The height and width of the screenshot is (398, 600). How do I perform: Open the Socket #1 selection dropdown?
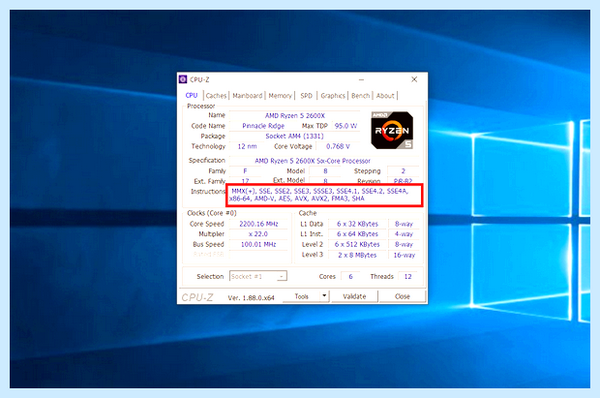pyautogui.click(x=258, y=276)
